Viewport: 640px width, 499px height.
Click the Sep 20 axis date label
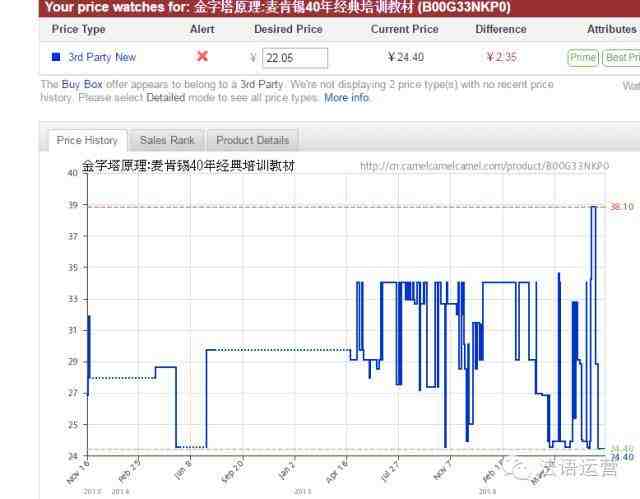pyautogui.click(x=233, y=471)
